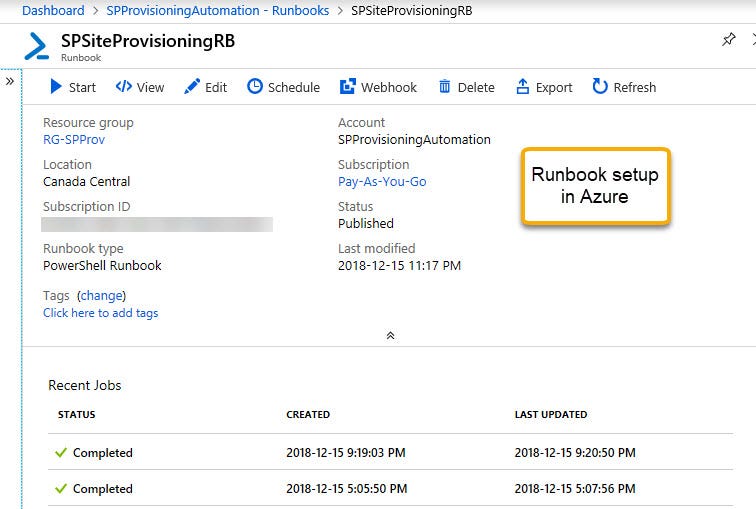Open the Schedule clock icon
756x509 pixels.
coord(255,87)
